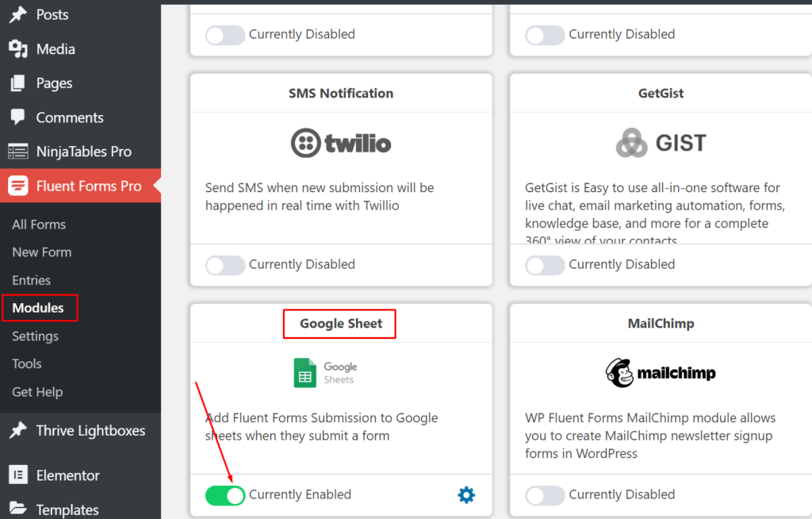Enable the MailChimp module toggle

click(546, 495)
